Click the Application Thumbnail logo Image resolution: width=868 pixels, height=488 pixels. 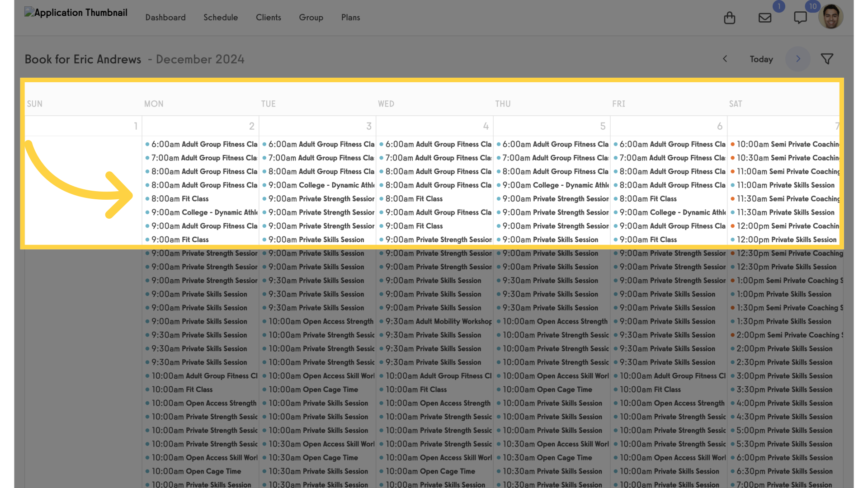tap(76, 13)
